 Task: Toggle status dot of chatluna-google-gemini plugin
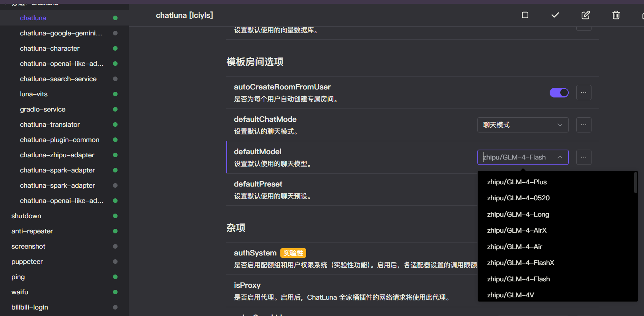(x=115, y=33)
